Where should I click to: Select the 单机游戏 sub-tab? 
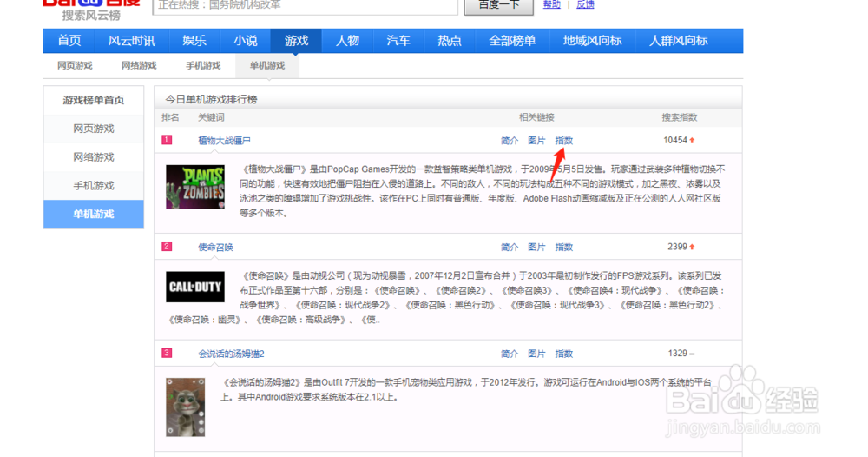click(x=267, y=65)
